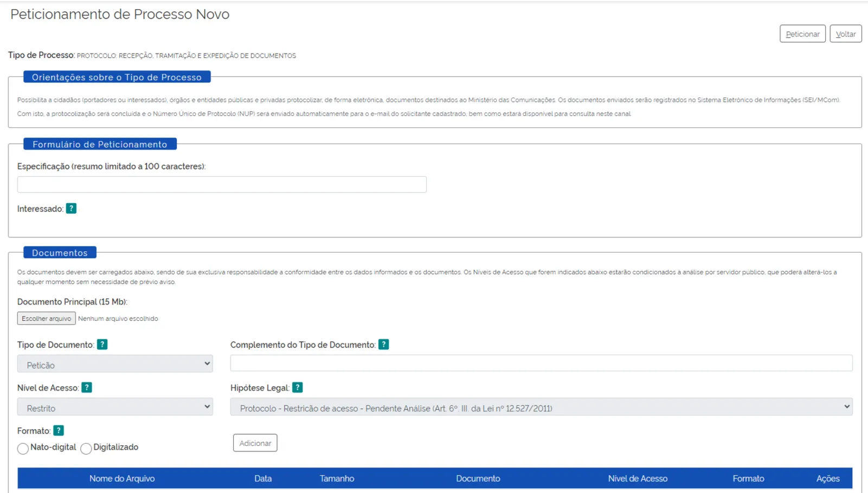Select the Nato-digital format option

(23, 449)
